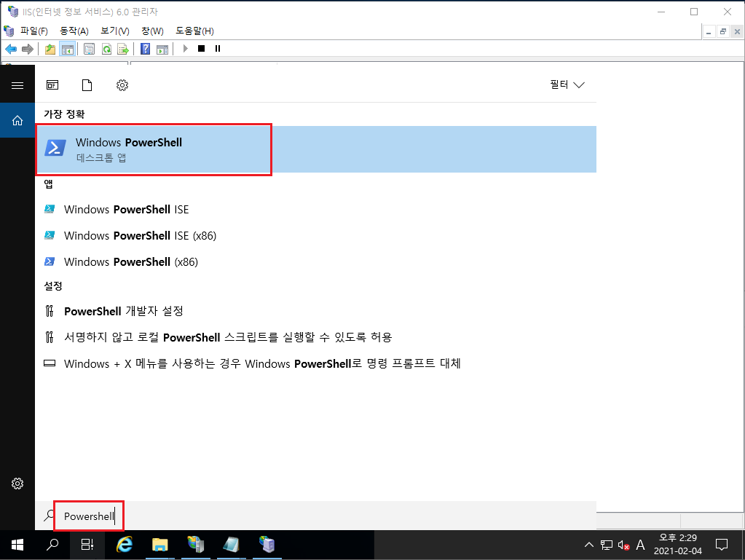Viewport: 745px width, 560px height.
Task: Open 보기(V) menu
Action: (x=115, y=31)
